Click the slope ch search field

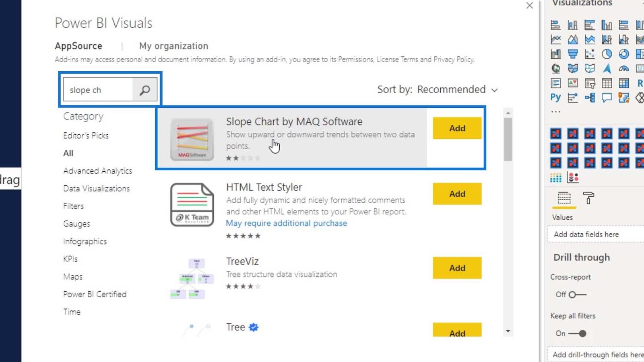click(x=98, y=90)
